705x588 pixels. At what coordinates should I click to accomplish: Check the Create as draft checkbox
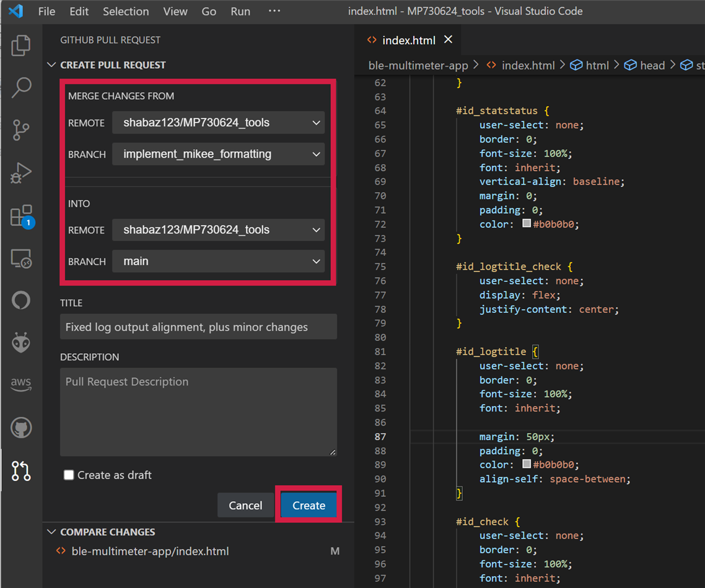coord(69,475)
